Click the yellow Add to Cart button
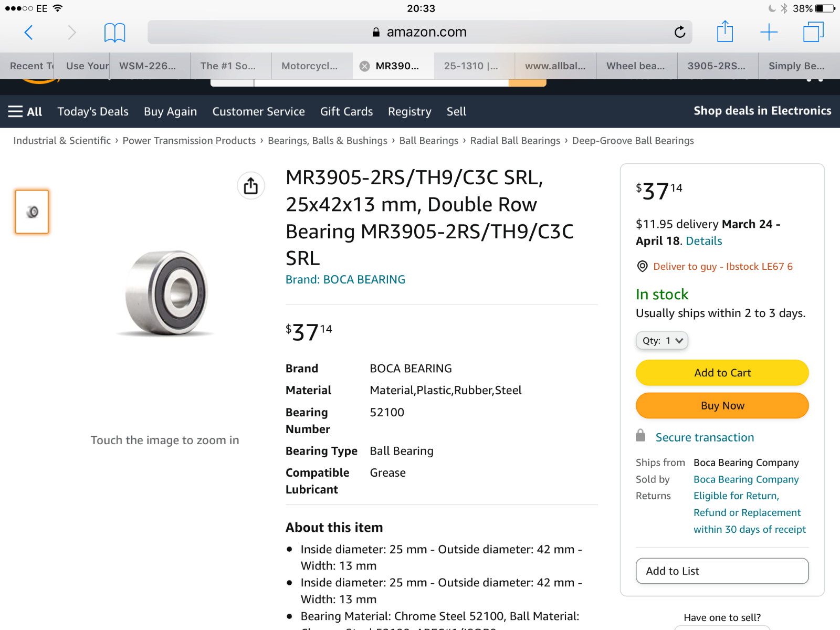The width and height of the screenshot is (840, 630). pyautogui.click(x=722, y=373)
